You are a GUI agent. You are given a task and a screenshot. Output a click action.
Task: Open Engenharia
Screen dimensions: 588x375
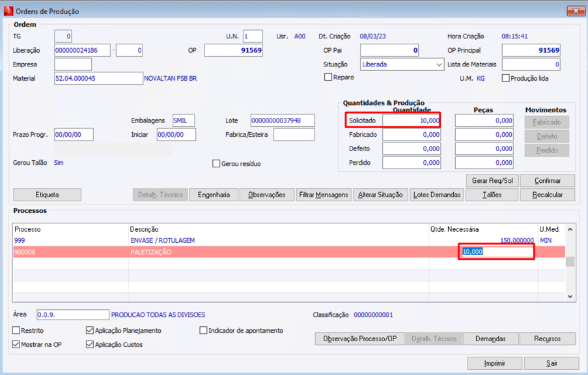coord(214,195)
